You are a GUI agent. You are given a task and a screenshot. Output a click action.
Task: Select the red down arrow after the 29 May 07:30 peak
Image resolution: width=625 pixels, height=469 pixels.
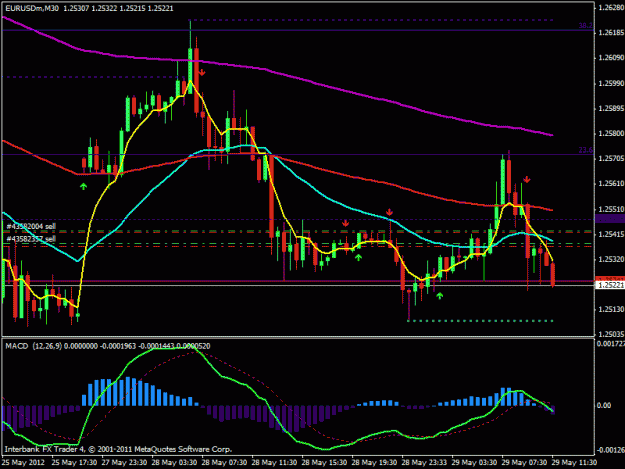527,180
